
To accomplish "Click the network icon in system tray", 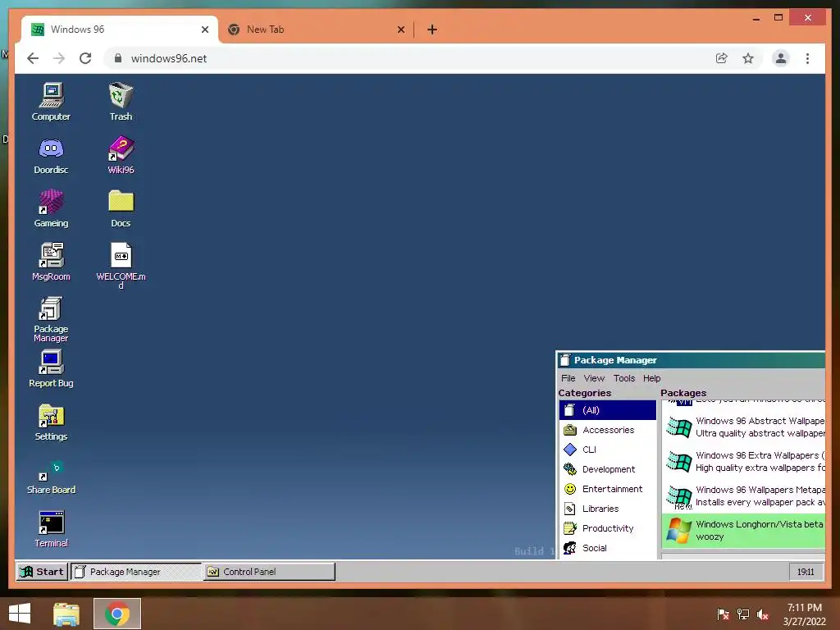I will tap(743, 614).
